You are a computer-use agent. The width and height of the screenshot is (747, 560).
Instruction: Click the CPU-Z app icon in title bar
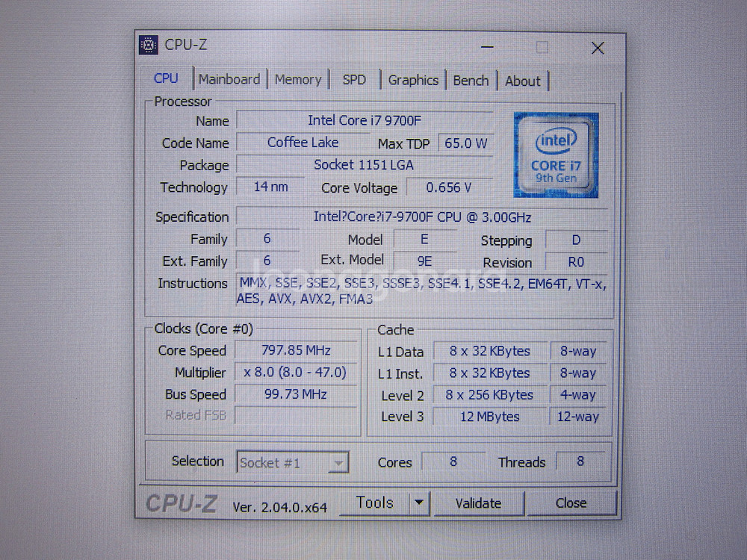(148, 46)
